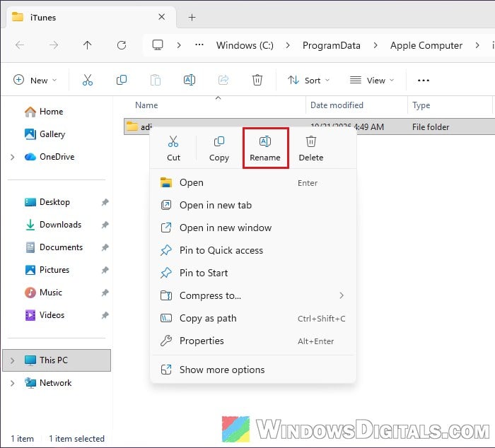Open the Compress to submenu arrow
Screen dimensions: 495x448
pyautogui.click(x=342, y=295)
